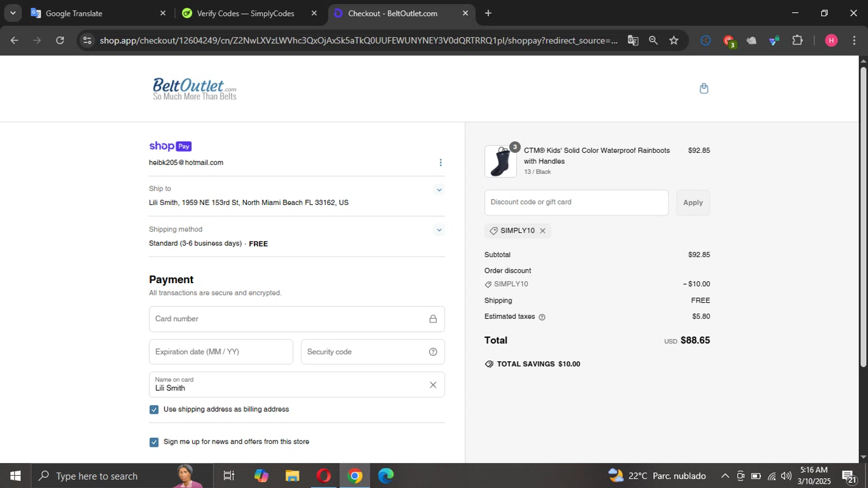Open Copilot from the taskbar
This screenshot has width=868, height=488.
(x=261, y=476)
